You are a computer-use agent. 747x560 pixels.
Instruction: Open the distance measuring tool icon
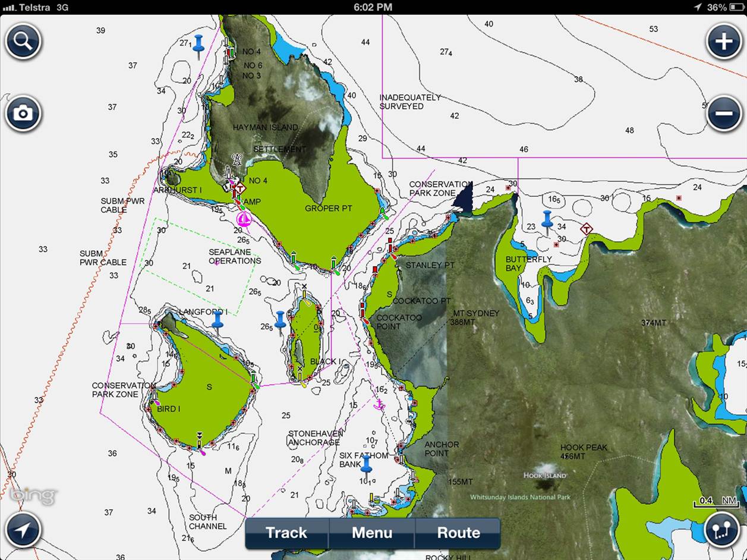click(721, 530)
